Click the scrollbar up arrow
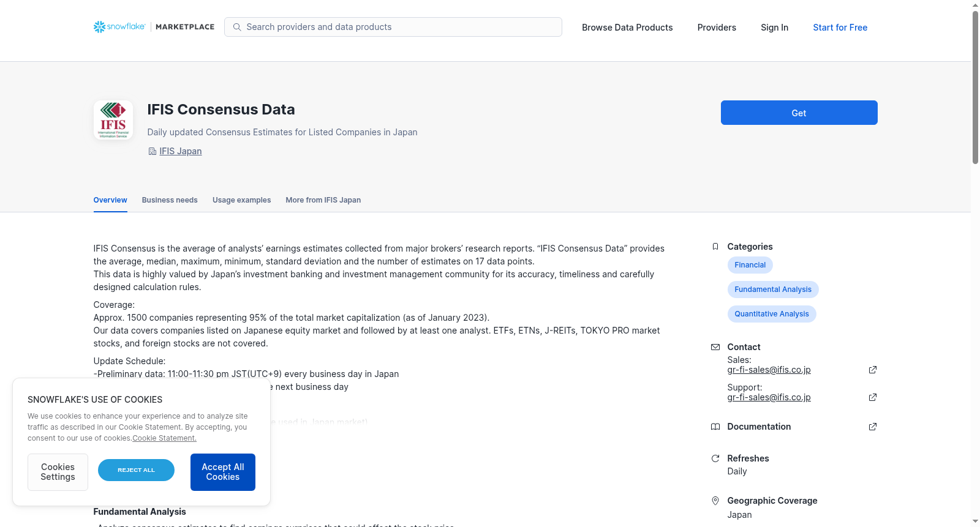Screen dimensions: 980x527 coord(975,5)
